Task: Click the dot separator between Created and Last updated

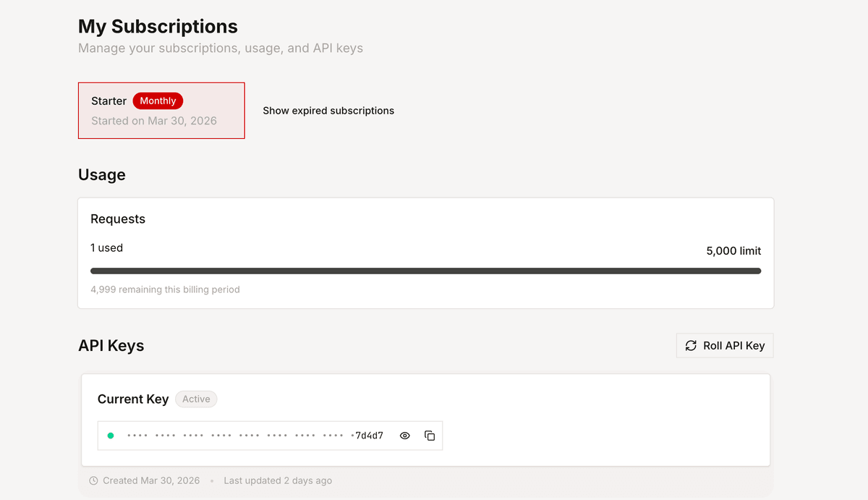Action: tap(212, 480)
